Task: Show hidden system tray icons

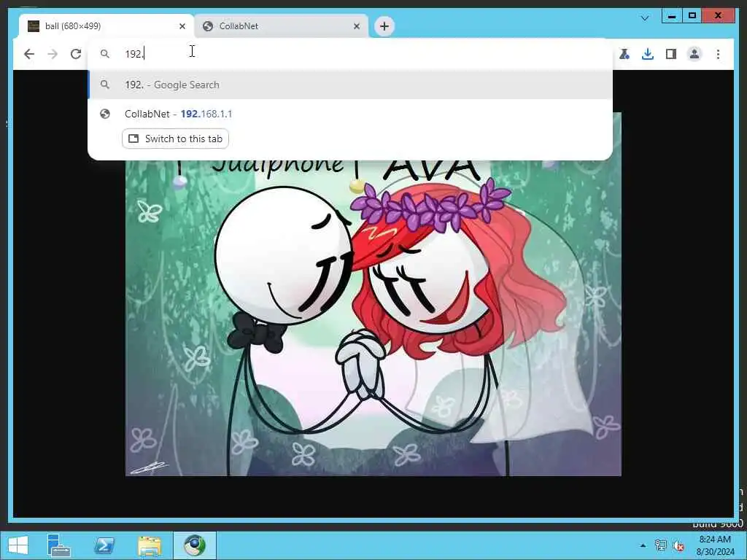Action: [x=643, y=545]
